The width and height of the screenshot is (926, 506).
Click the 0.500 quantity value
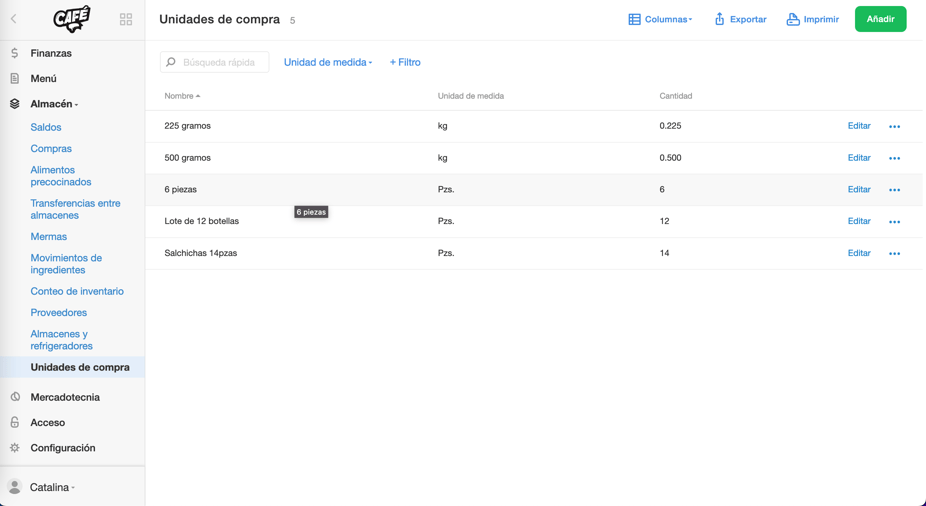click(x=670, y=158)
